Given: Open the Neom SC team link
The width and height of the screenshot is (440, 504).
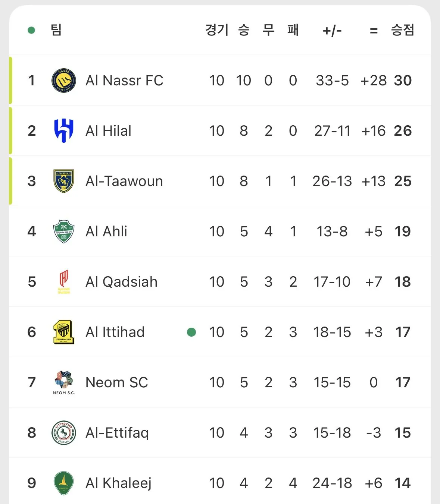Looking at the screenshot, I should (116, 382).
